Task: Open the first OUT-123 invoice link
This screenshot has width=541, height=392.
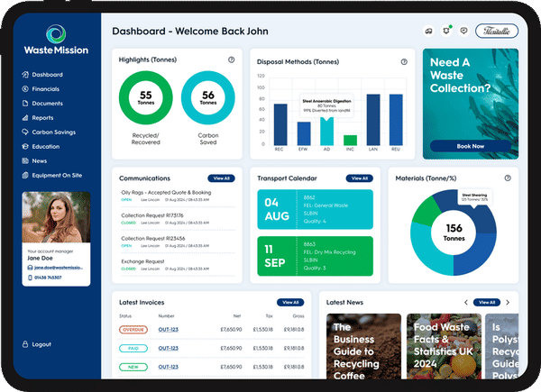Action: (168, 330)
